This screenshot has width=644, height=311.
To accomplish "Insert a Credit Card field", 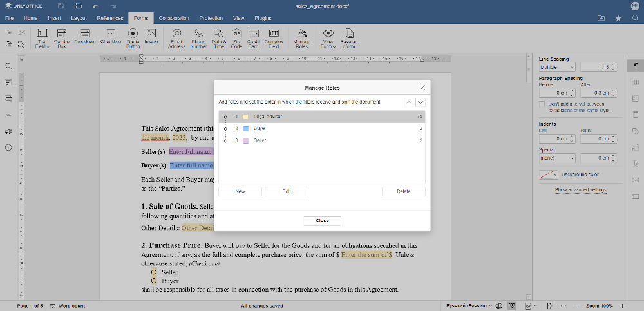I will [x=253, y=35].
